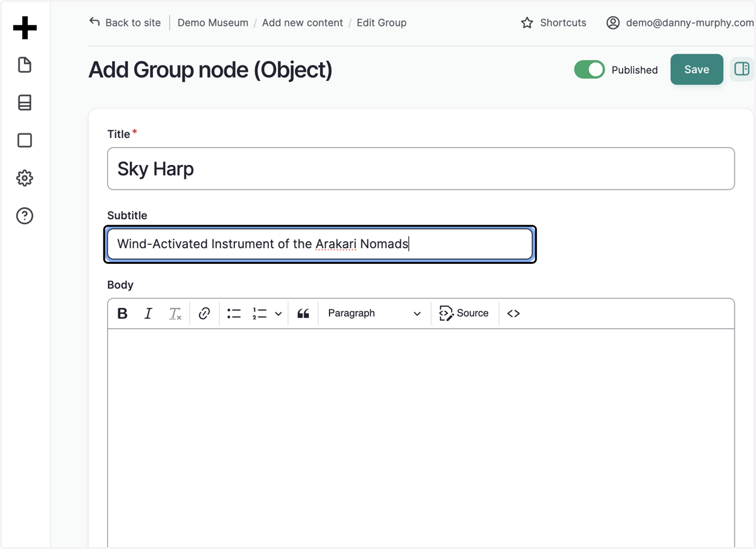Screen dimensions: 756x549
Task: Insert a block quote
Action: click(x=303, y=314)
